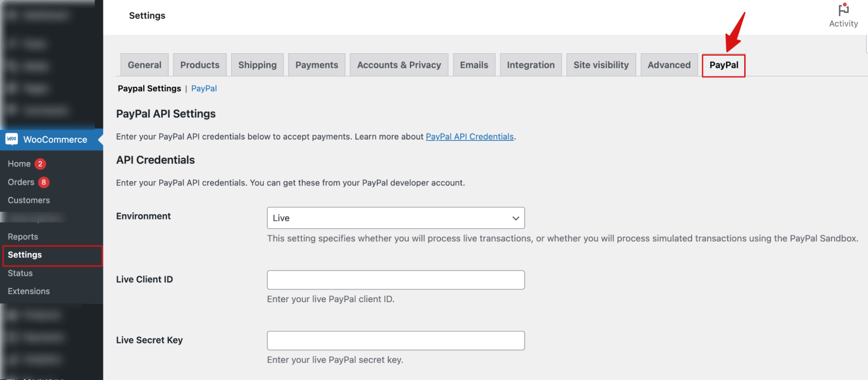
Task: Click the PayPal API Credentials link
Action: [x=469, y=136]
